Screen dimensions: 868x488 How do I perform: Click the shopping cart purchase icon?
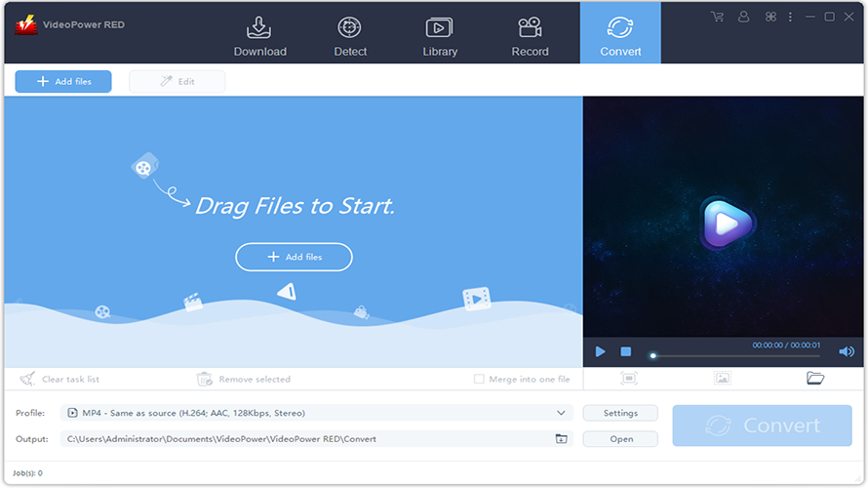coord(718,17)
